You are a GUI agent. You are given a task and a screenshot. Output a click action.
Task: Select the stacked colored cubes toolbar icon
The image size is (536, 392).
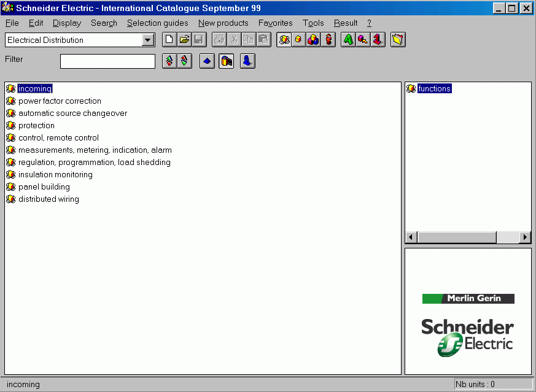coord(313,40)
